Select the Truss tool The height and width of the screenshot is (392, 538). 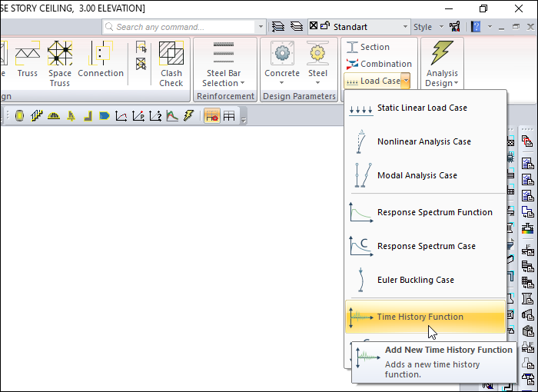click(28, 63)
